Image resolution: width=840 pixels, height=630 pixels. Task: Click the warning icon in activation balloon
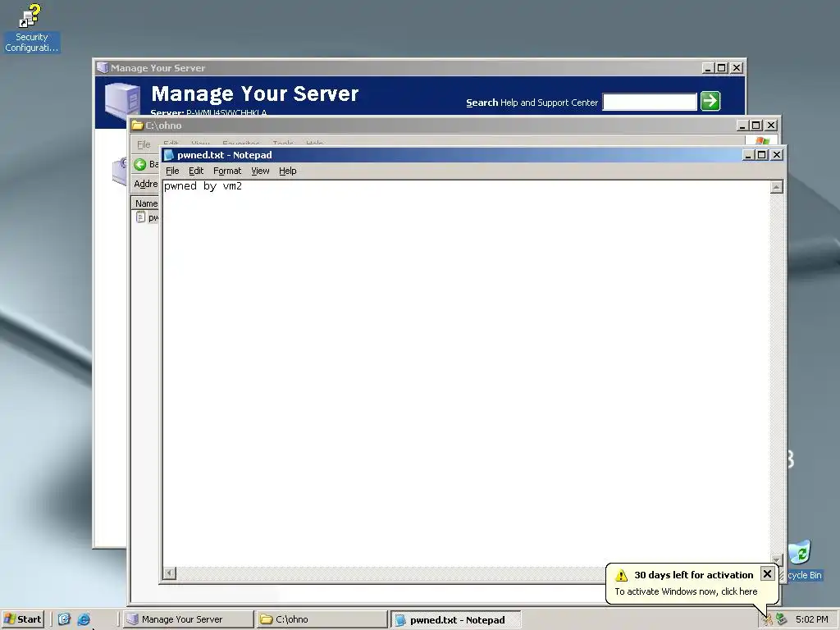pyautogui.click(x=622, y=575)
